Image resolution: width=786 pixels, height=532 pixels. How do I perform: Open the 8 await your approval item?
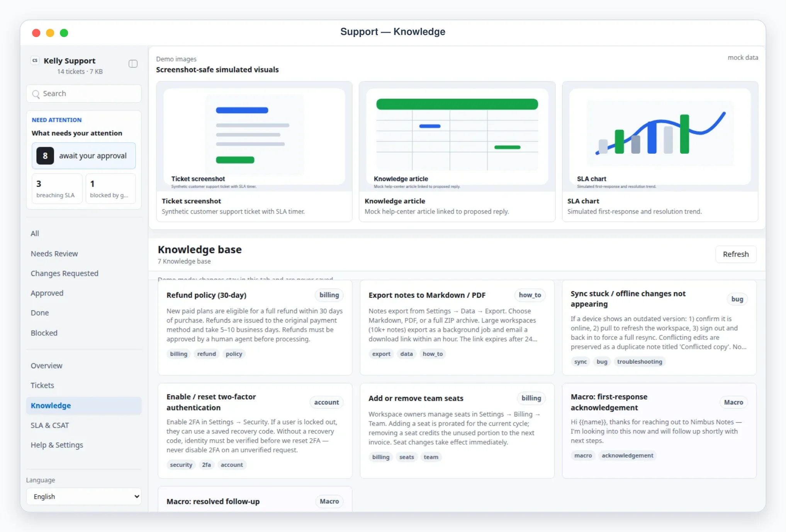(x=84, y=156)
